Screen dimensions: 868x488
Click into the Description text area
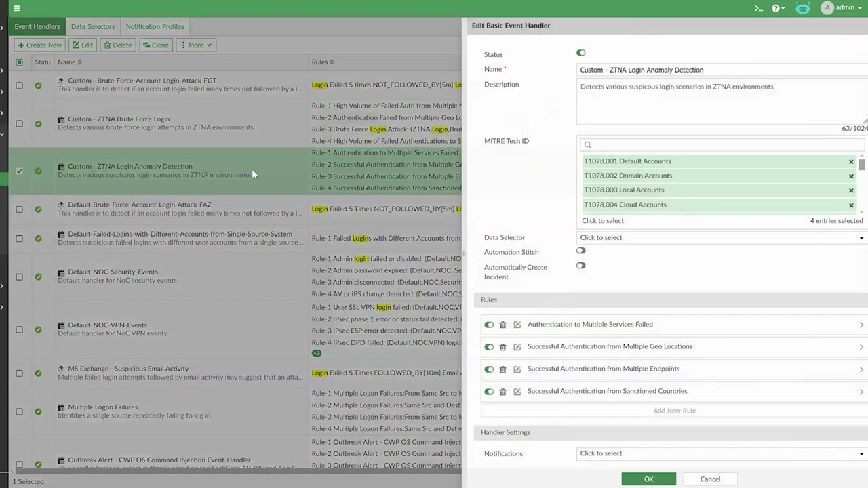tap(722, 102)
